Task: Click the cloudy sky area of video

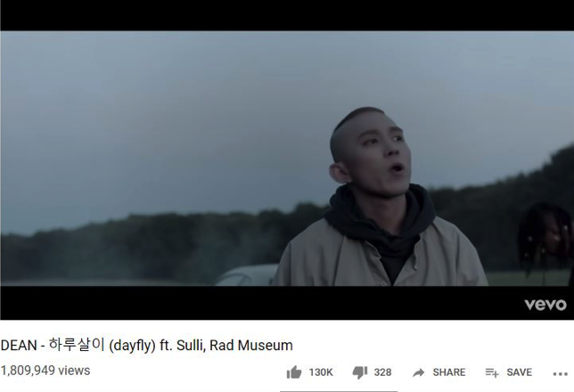Action: (183, 110)
